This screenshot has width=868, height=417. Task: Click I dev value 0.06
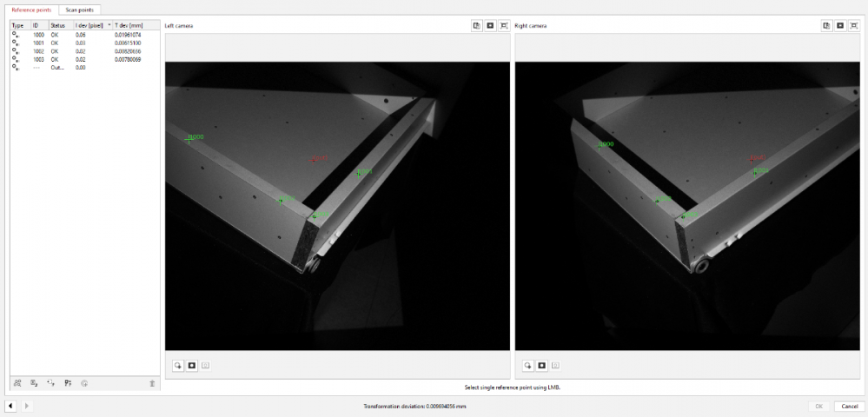tap(80, 35)
